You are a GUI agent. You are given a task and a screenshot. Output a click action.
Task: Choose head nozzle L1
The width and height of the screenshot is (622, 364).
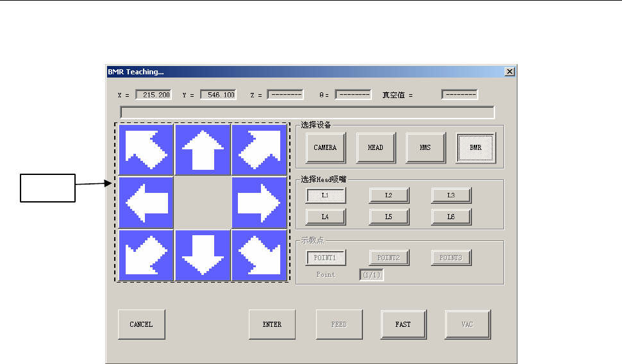point(326,195)
